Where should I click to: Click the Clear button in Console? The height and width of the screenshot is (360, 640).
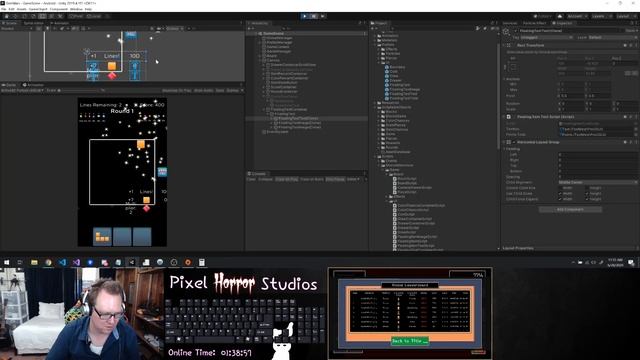251,179
